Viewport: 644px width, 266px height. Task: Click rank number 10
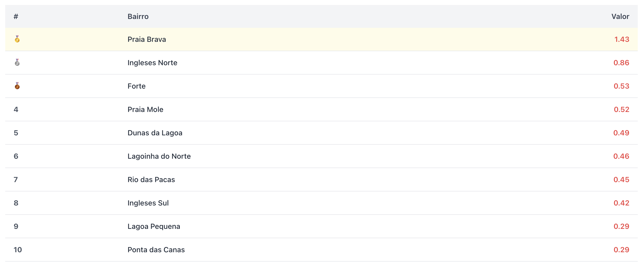pyautogui.click(x=18, y=250)
